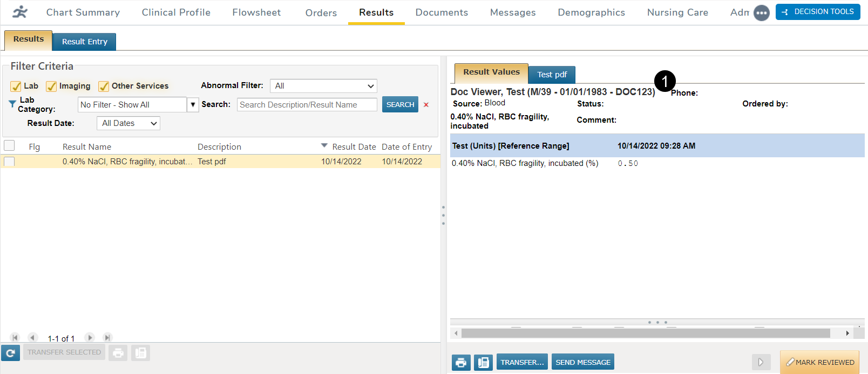The width and height of the screenshot is (868, 374).
Task: Switch to the Result Entry tab
Action: [x=84, y=42]
